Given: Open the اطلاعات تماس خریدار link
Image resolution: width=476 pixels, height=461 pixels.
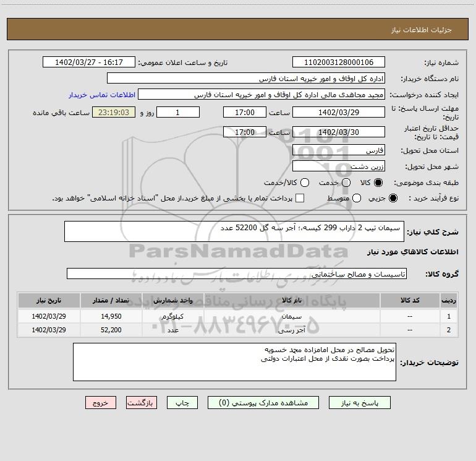Looking at the screenshot, I should (102, 95).
